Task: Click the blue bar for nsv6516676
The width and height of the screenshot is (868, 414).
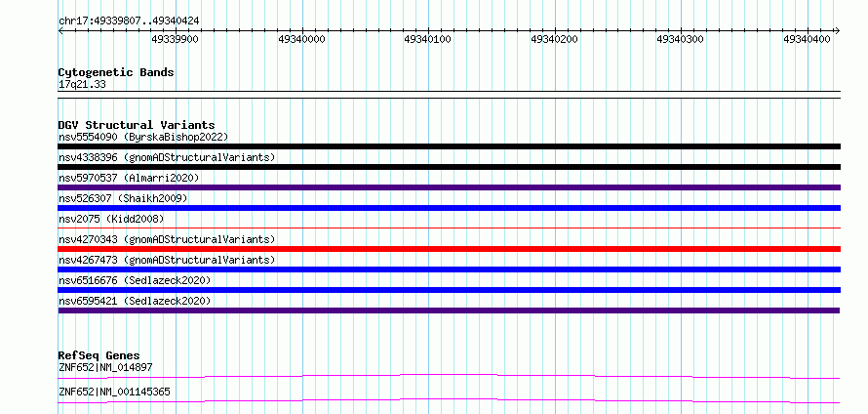Action: tap(449, 290)
